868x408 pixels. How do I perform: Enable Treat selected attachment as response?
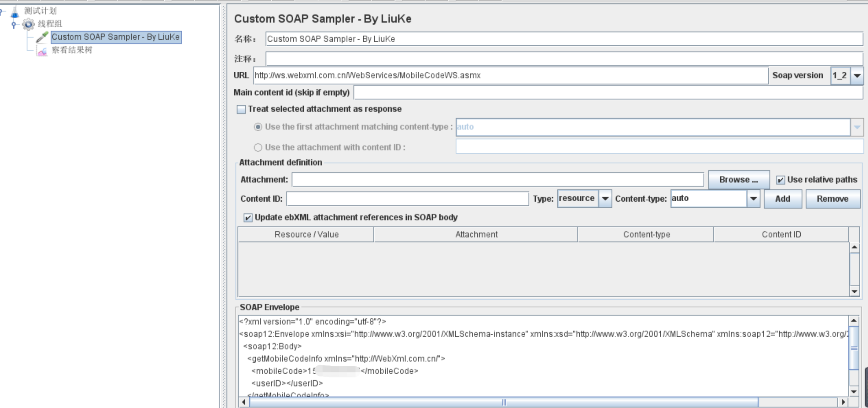tap(241, 109)
